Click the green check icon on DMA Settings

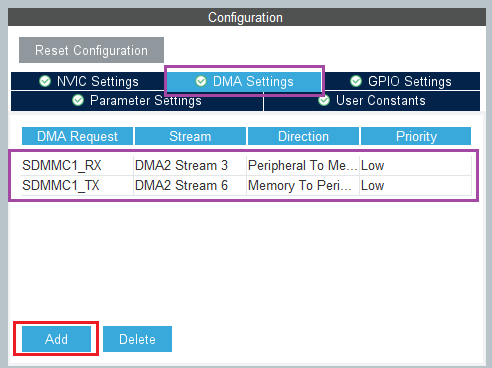pyautogui.click(x=201, y=81)
